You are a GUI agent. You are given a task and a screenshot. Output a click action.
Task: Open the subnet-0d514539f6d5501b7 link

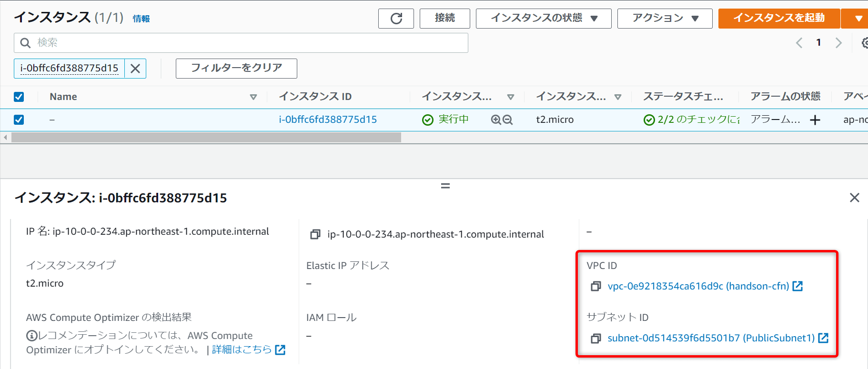tap(711, 338)
